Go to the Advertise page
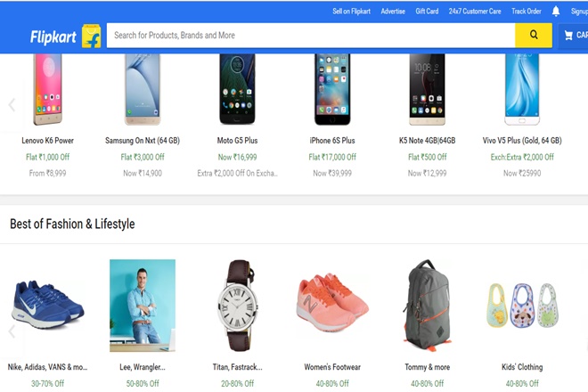The height and width of the screenshot is (392, 588). (393, 12)
